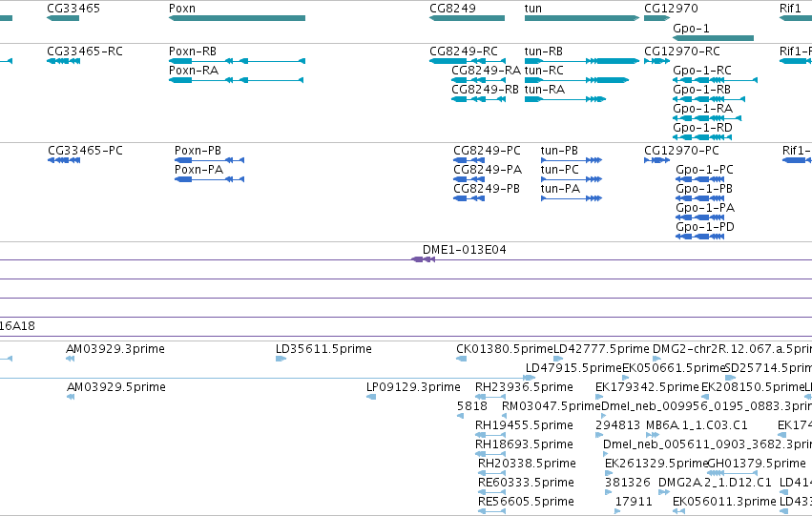The width and height of the screenshot is (812, 516).
Task: Click the EK179342.5prime EST label
Action: tap(647, 387)
